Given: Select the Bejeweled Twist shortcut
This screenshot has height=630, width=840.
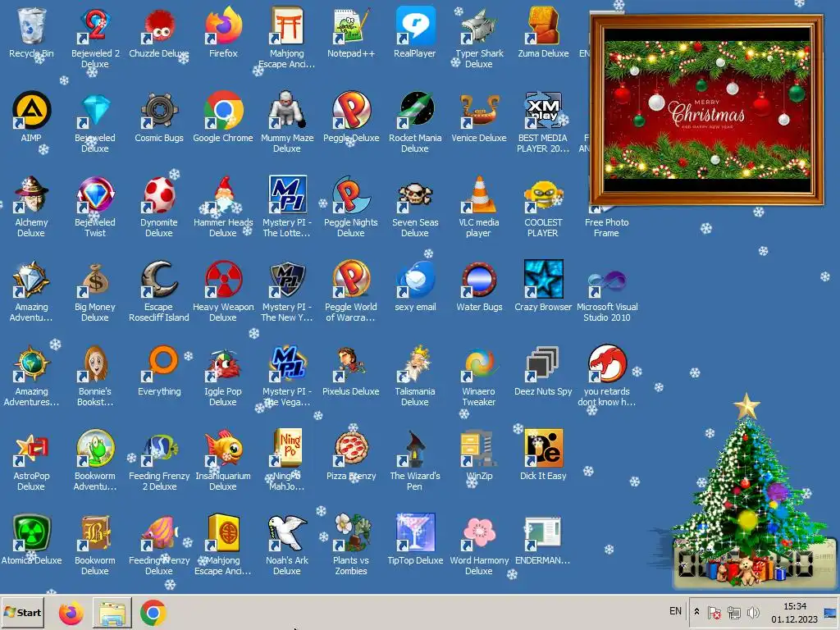Looking at the screenshot, I should pos(95,195).
